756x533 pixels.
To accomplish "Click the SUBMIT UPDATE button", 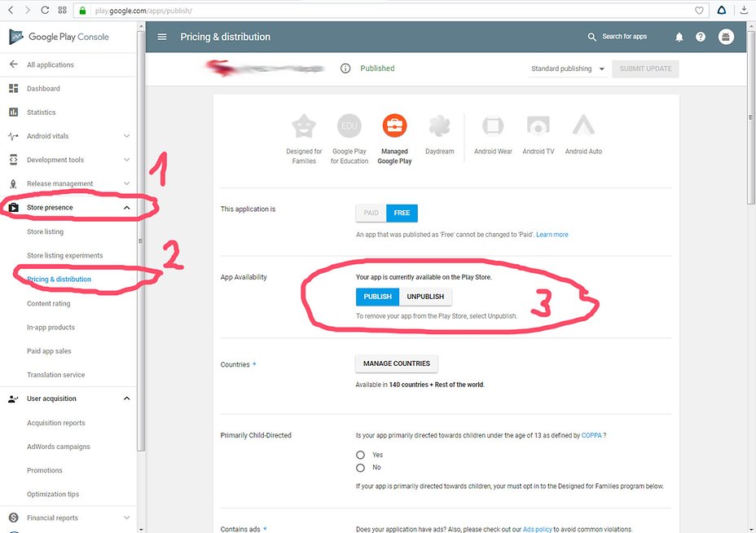I will coord(645,68).
